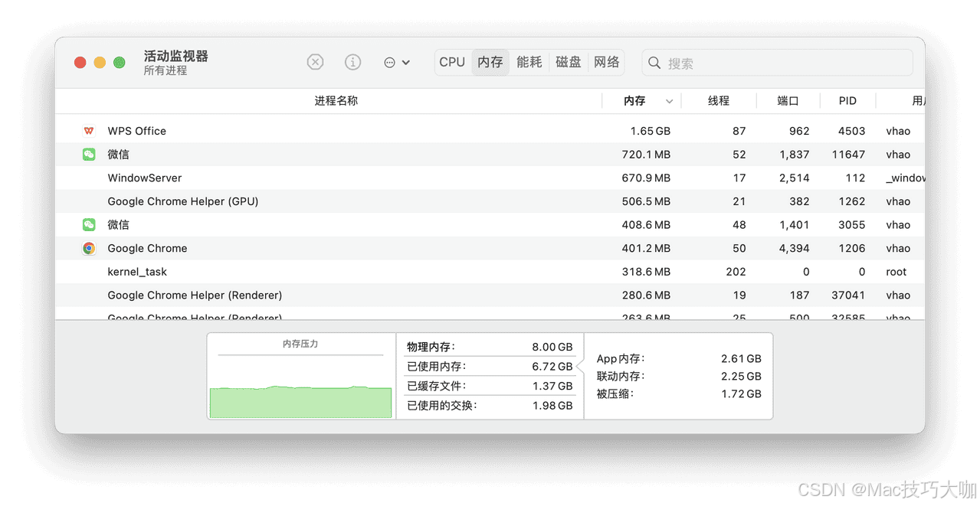Sort by the 端口 column header
This screenshot has height=506, width=980.
click(x=788, y=101)
